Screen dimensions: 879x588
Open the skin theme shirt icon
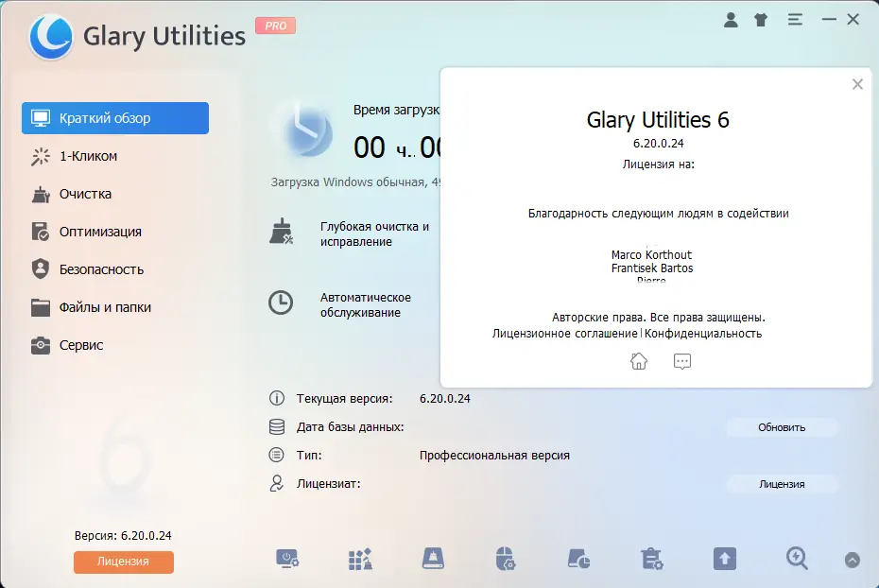pyautogui.click(x=761, y=20)
